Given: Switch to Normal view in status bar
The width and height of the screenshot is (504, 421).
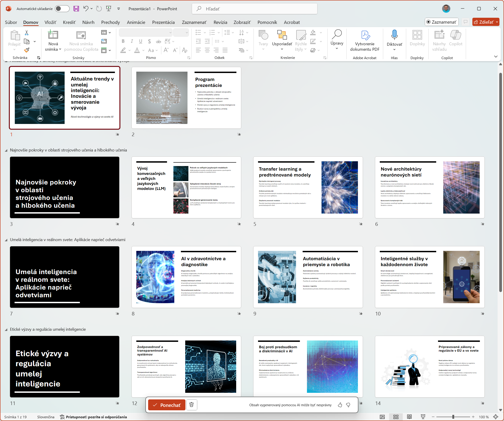Looking at the screenshot, I should (382, 417).
